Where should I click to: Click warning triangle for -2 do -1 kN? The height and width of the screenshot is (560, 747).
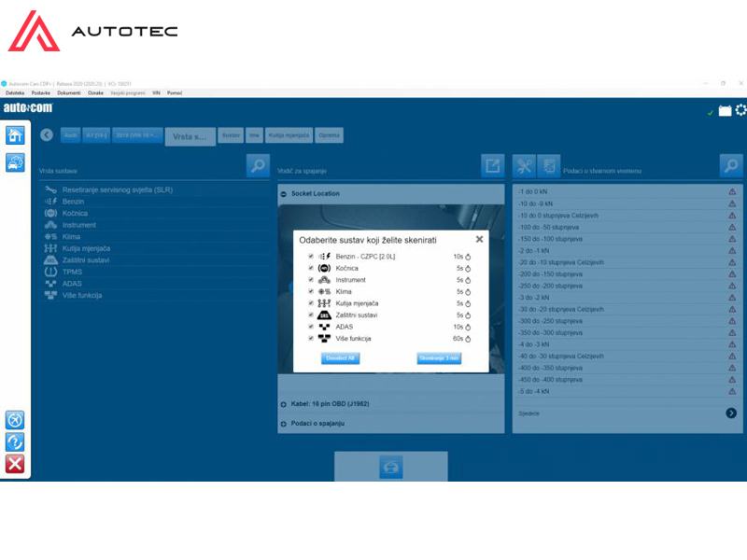(x=732, y=250)
